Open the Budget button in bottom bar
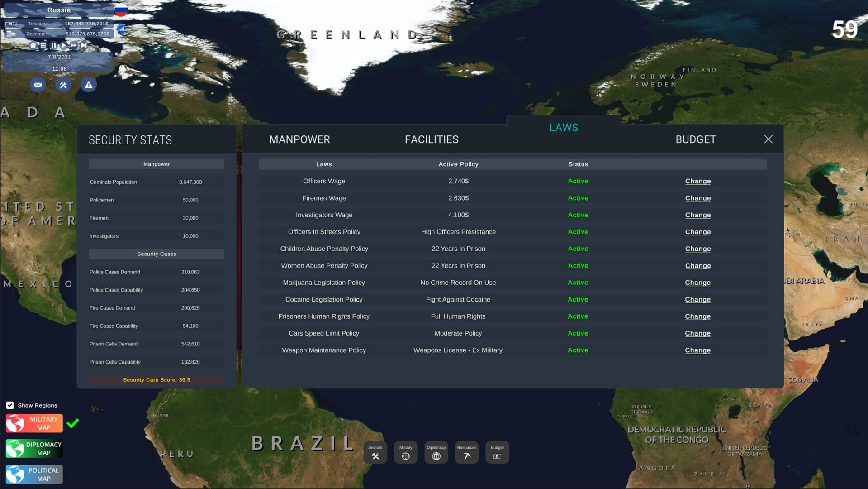The height and width of the screenshot is (489, 868). point(497,452)
